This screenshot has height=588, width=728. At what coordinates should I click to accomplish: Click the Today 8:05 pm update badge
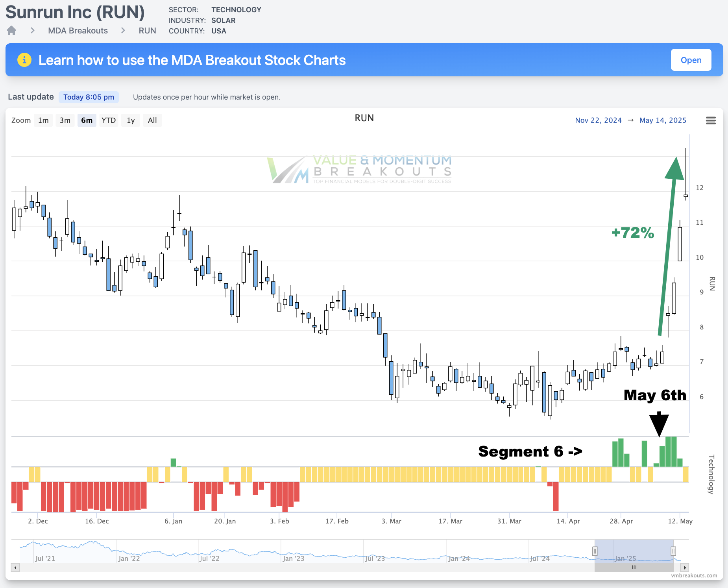[x=89, y=97]
